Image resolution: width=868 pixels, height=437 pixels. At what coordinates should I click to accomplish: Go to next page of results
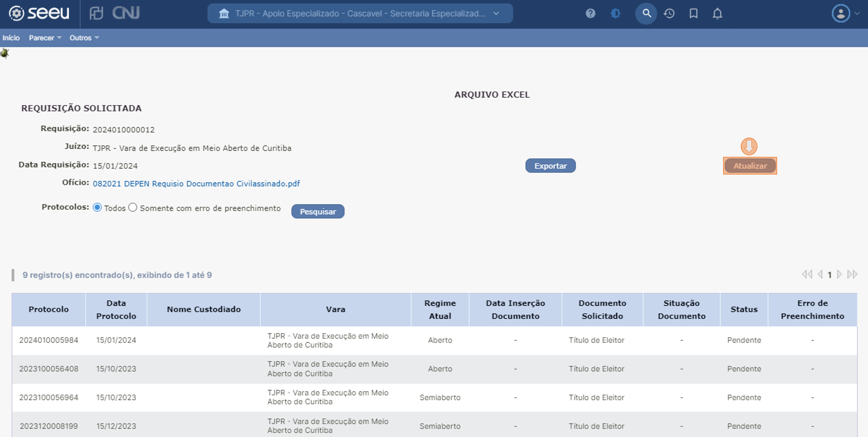coord(839,274)
